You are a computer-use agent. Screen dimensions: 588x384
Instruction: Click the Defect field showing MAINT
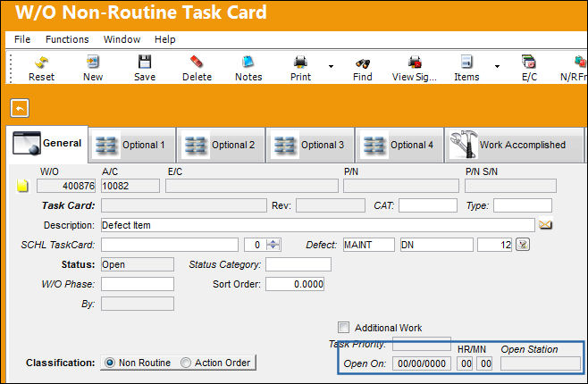tap(369, 245)
